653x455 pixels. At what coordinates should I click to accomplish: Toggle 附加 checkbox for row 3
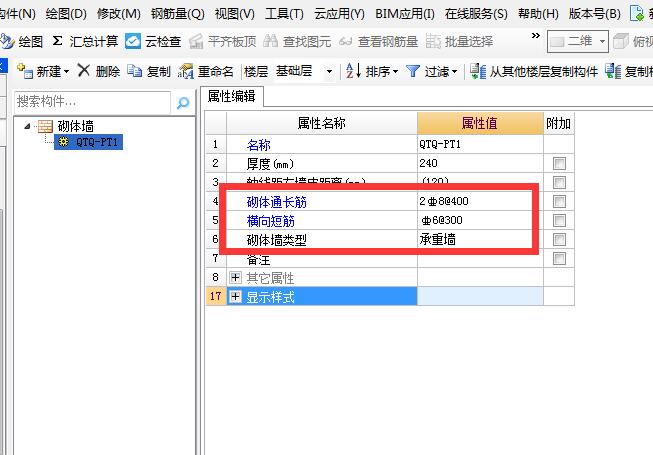(x=559, y=182)
